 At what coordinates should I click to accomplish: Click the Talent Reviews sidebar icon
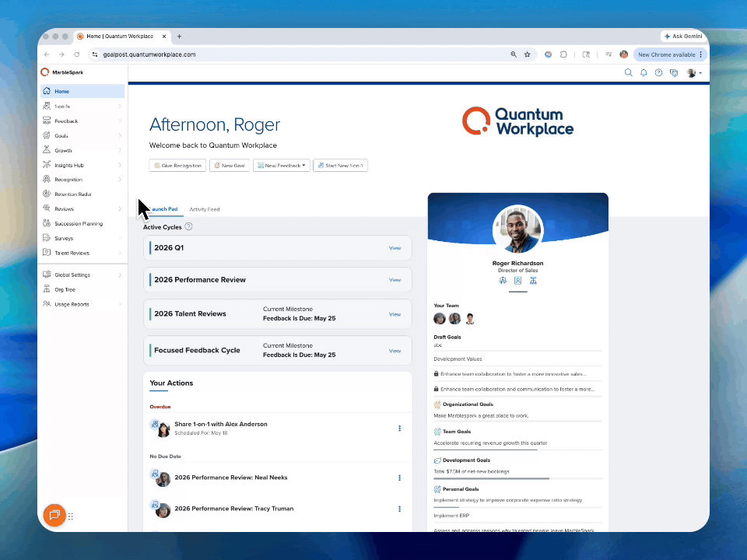pos(47,252)
